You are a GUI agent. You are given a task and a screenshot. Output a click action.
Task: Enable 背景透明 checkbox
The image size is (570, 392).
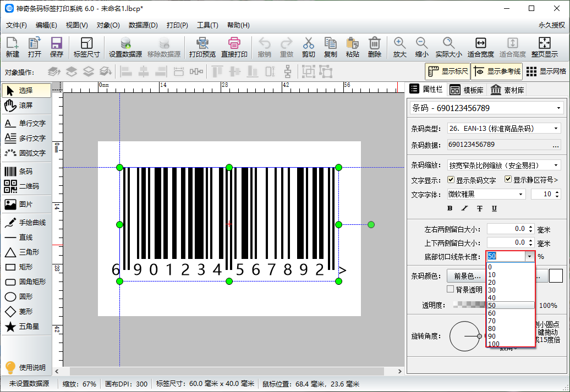point(451,289)
